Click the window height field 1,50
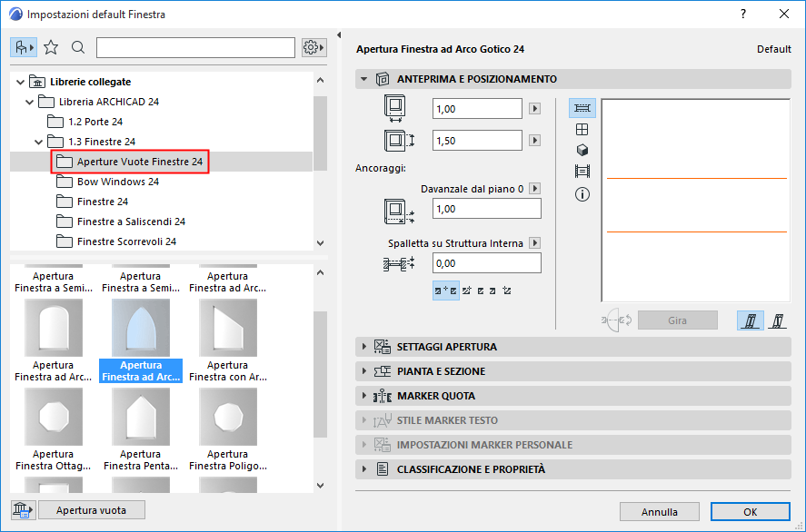The image size is (806, 532). [477, 141]
